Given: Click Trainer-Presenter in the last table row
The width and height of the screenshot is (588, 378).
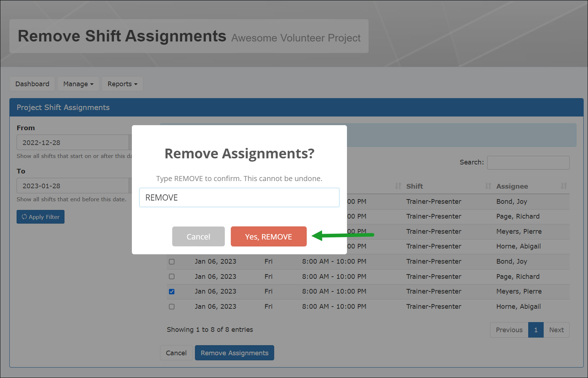Looking at the screenshot, I should click(x=434, y=307).
